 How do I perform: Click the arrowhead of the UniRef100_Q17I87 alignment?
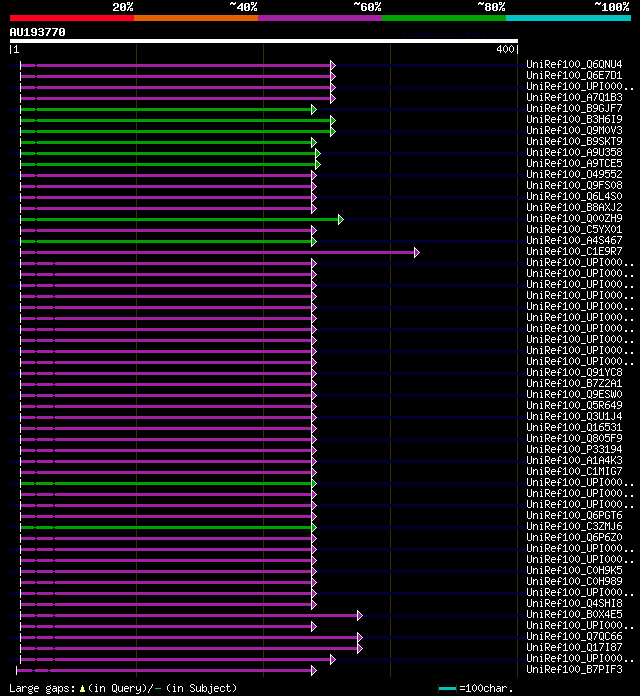pos(360,649)
